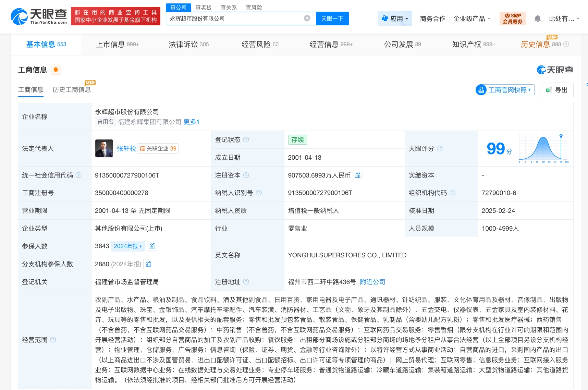Clear the search box with the X icon

point(307,19)
